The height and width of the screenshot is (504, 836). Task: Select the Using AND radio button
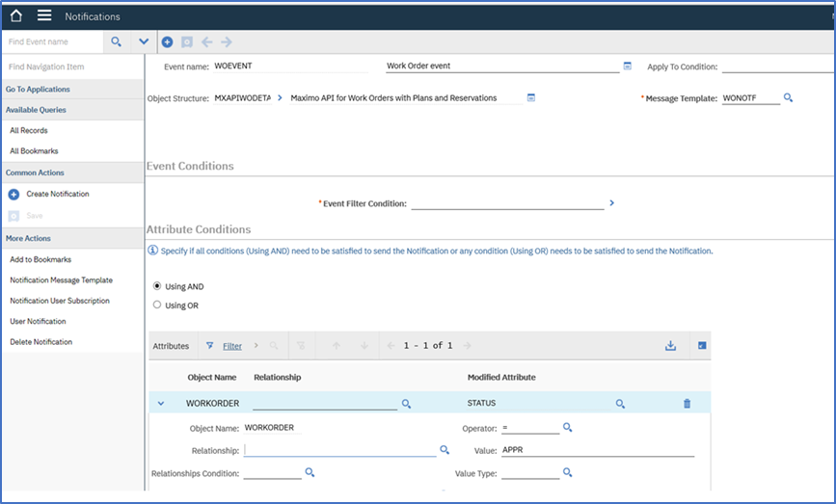[x=157, y=285]
